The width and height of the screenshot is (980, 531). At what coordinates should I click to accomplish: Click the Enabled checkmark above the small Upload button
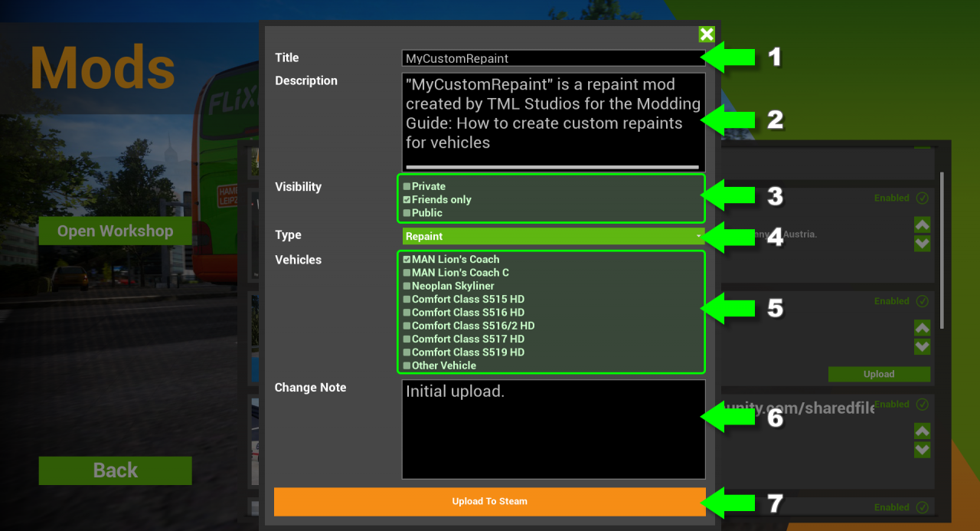click(922, 302)
